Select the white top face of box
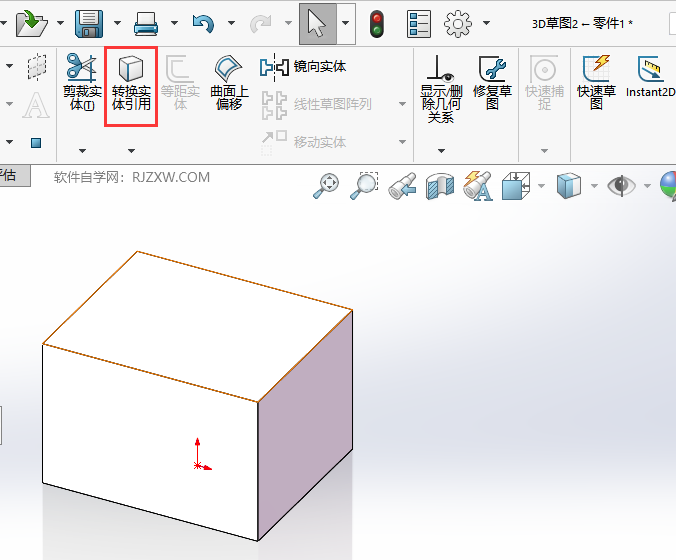 (x=197, y=327)
